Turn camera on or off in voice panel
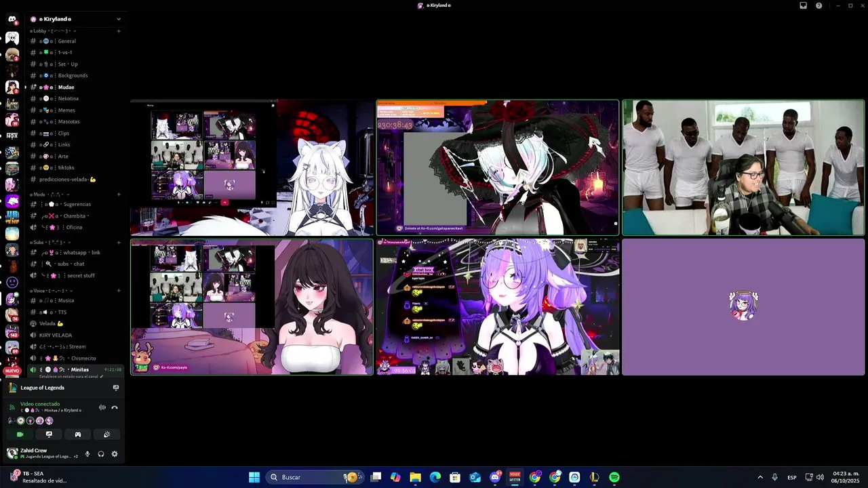This screenshot has width=868, height=488. tap(20, 434)
